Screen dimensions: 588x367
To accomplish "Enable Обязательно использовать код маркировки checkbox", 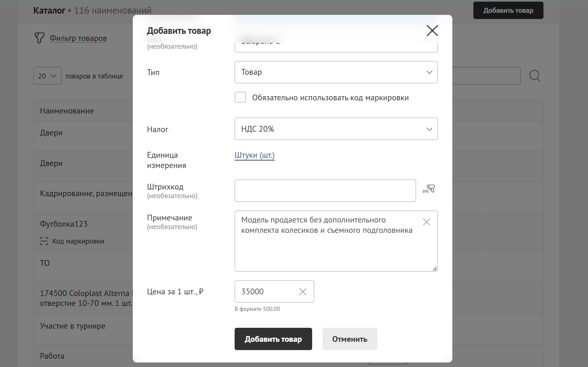I will coord(240,97).
